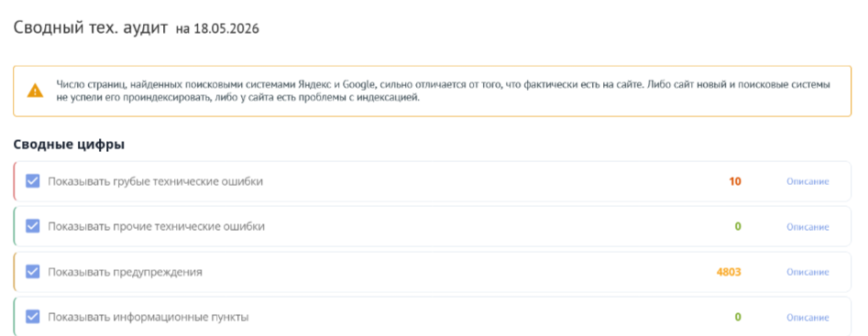868x336 pixels.
Task: Click the 'Показывать информационные пункты' label text
Action: [x=148, y=318]
